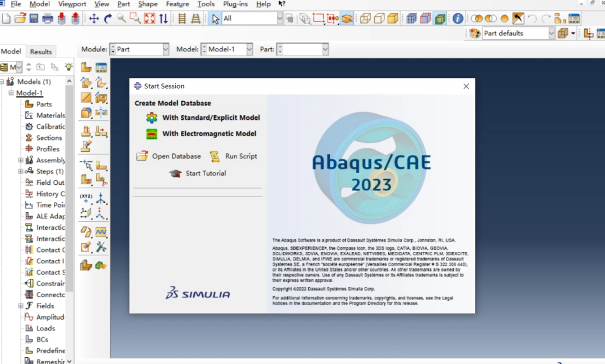Toggle perspective view cube icon

coord(564,34)
